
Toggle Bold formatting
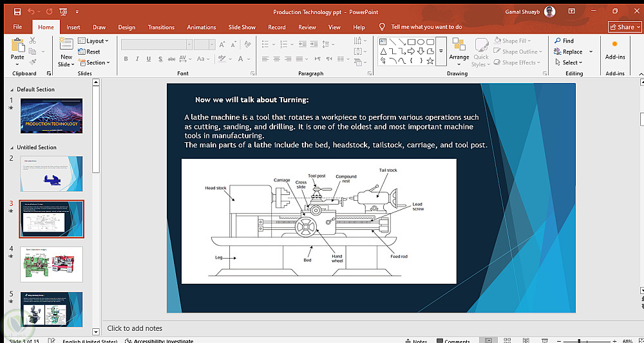(126, 59)
